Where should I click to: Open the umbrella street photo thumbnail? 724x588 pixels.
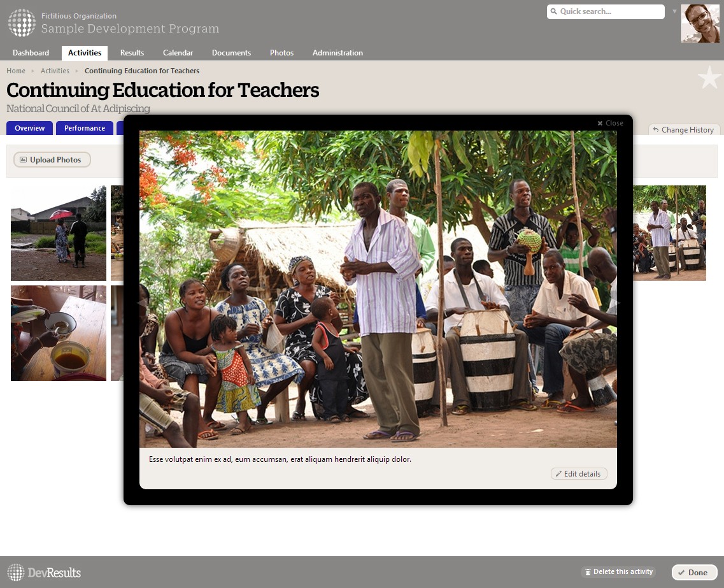59,233
